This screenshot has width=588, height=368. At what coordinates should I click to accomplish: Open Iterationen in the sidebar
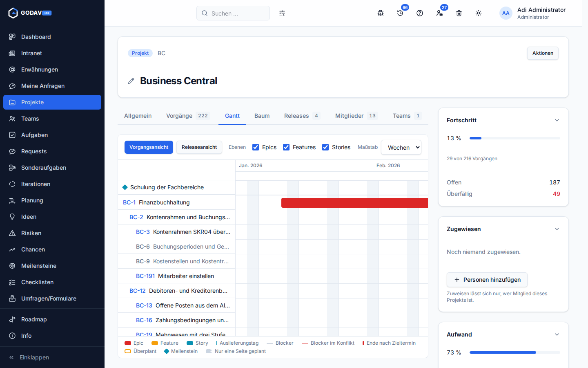pyautogui.click(x=52, y=184)
